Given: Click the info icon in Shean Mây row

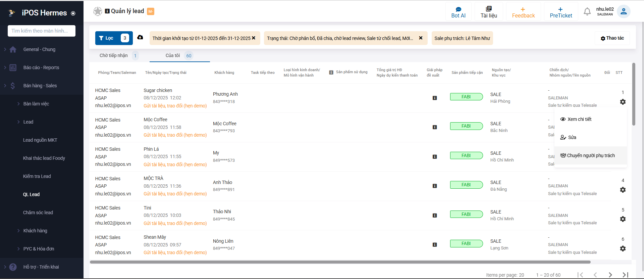Looking at the screenshot, I should click(x=435, y=245).
